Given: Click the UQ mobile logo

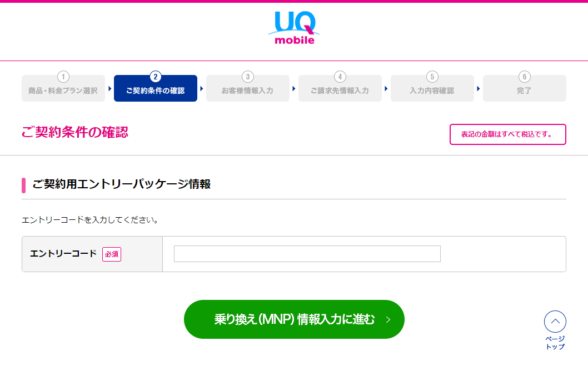Looking at the screenshot, I should tap(294, 28).
